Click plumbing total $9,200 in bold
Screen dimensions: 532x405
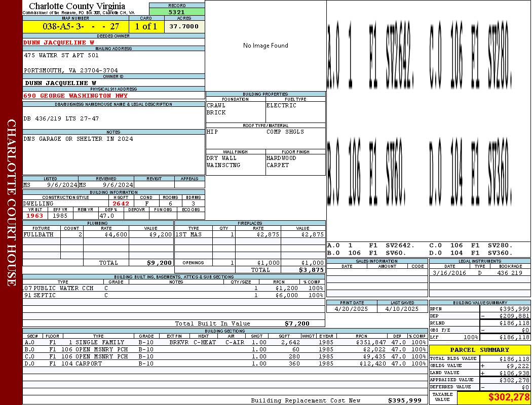[x=160, y=263]
